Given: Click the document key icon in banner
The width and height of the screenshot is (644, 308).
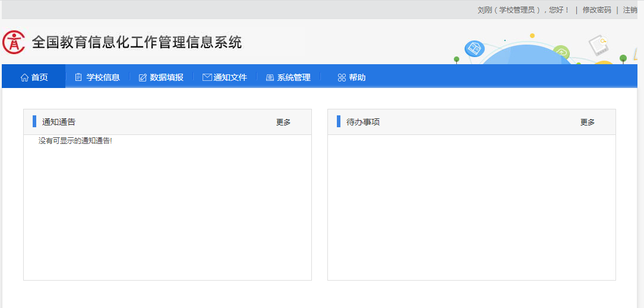Looking at the screenshot, I should 598,45.
